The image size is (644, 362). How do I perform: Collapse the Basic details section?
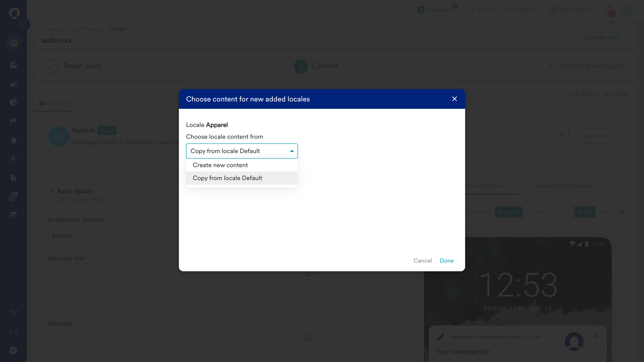tap(52, 191)
